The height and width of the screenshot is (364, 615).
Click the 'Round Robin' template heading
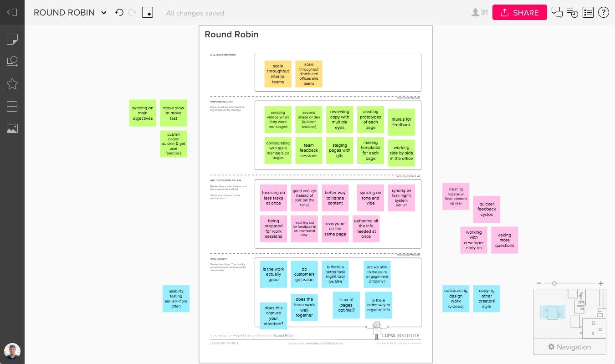pos(231,34)
